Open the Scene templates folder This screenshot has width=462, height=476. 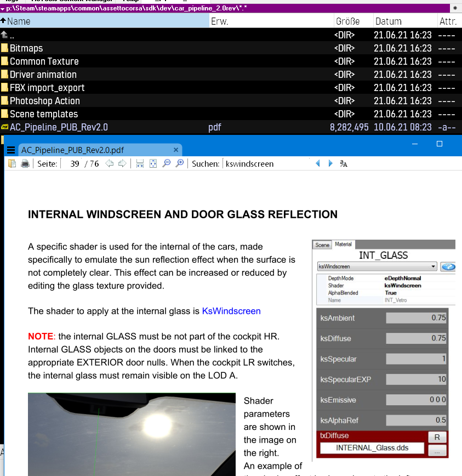[x=44, y=114]
